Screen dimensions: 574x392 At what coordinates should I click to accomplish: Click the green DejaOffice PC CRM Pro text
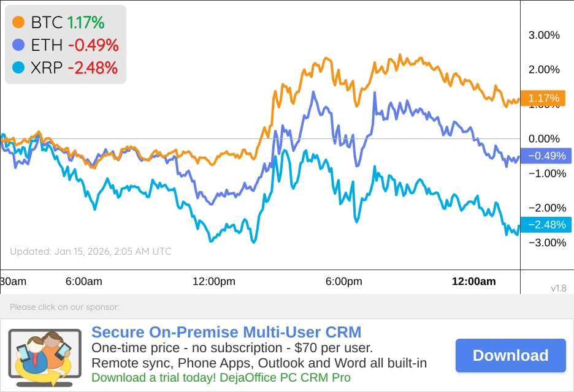click(221, 377)
